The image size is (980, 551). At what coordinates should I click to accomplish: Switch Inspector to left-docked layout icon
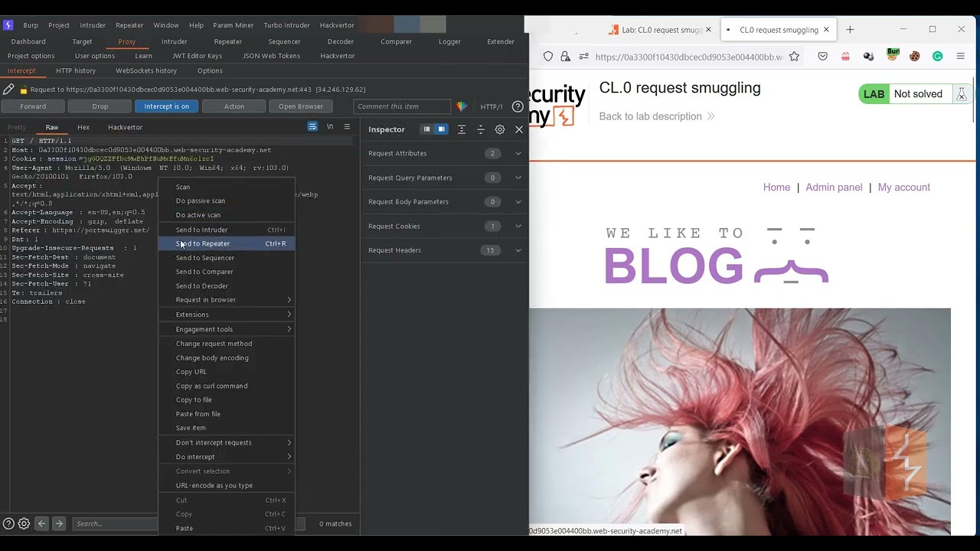pyautogui.click(x=427, y=129)
